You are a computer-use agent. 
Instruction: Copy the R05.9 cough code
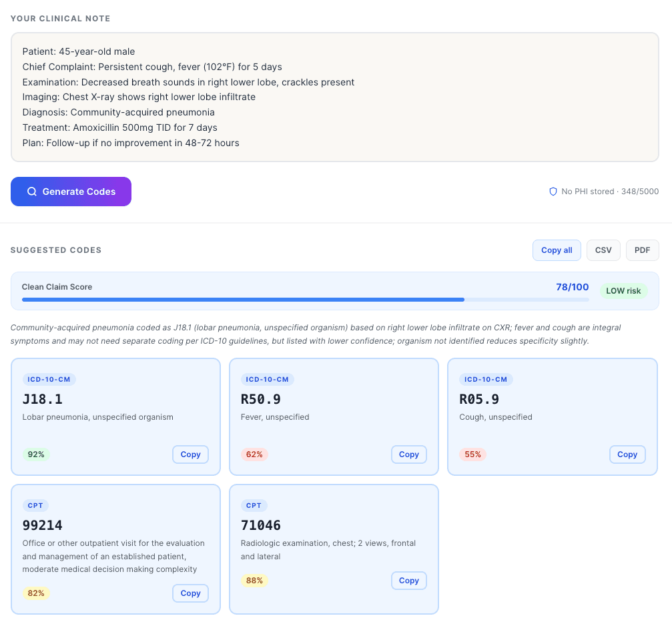point(627,454)
